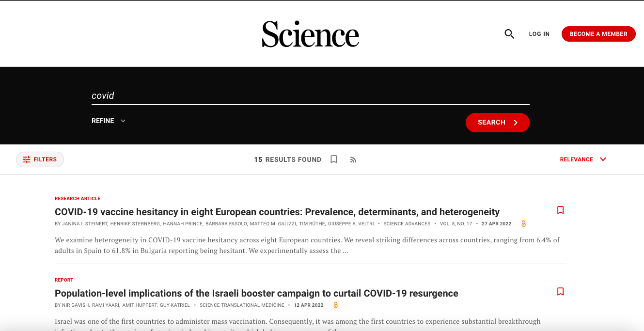644x331 pixels.
Task: Open the Israeli booster campaign article title
Action: tap(256, 293)
